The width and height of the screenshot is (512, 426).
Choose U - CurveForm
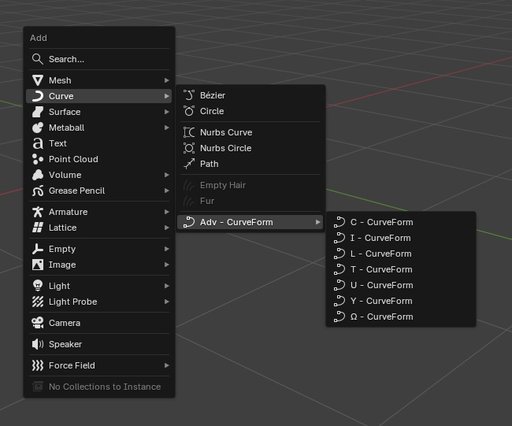401,285
